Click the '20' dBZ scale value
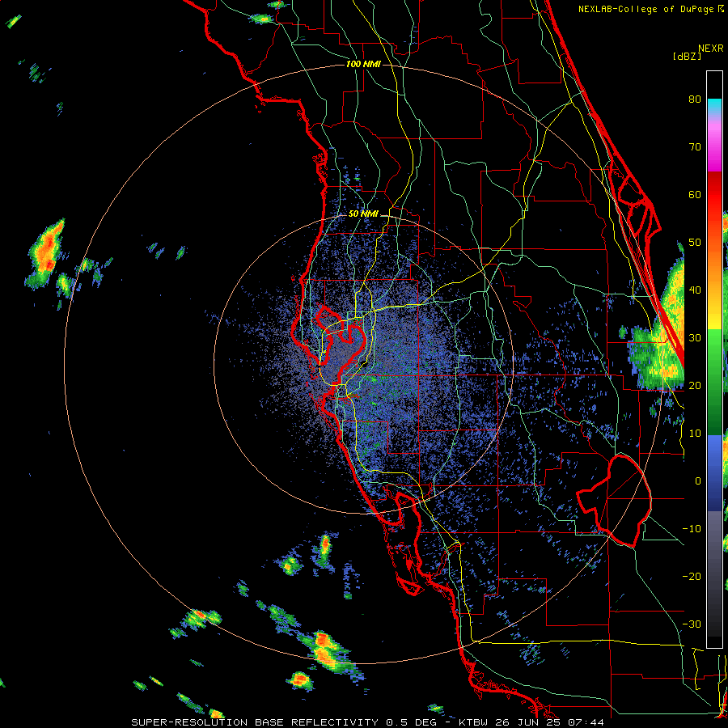The width and height of the screenshot is (728, 728). click(x=695, y=385)
